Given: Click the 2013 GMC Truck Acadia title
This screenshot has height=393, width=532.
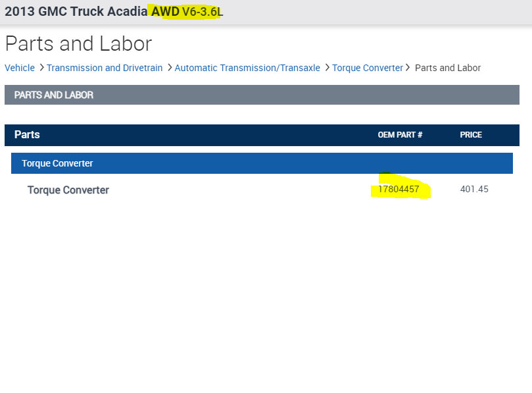Looking at the screenshot, I should [x=76, y=11].
